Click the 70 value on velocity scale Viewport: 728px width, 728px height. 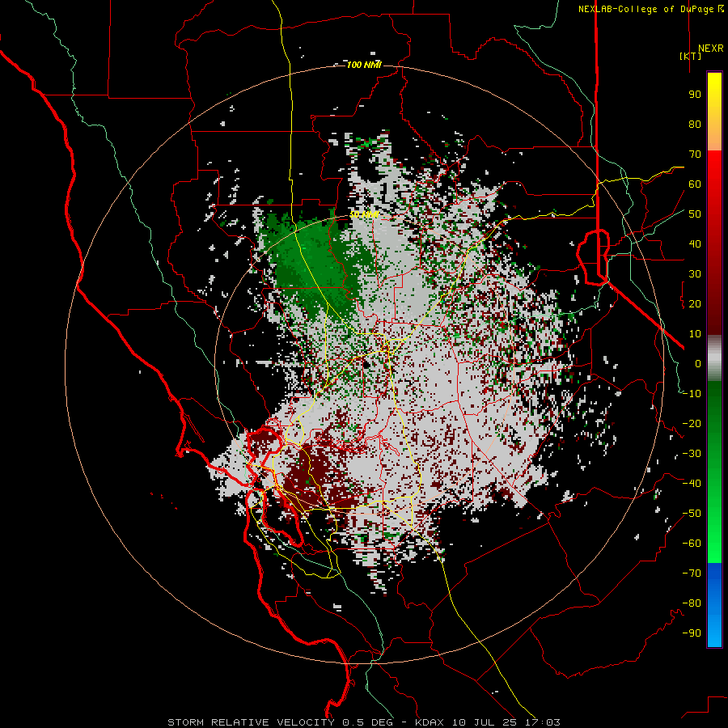[695, 154]
